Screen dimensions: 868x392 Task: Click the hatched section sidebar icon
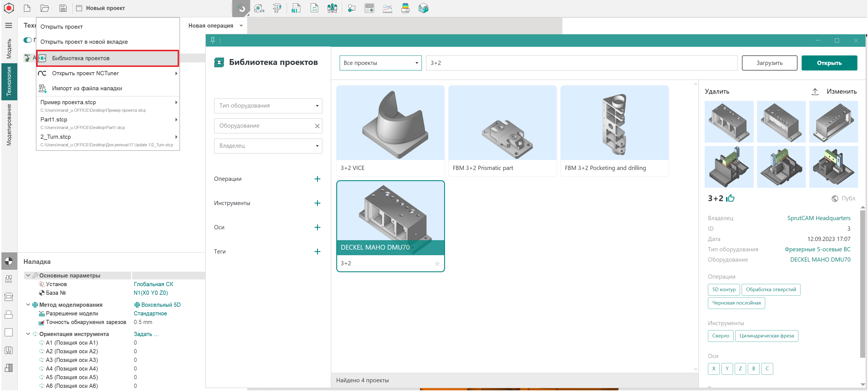tap(9, 368)
